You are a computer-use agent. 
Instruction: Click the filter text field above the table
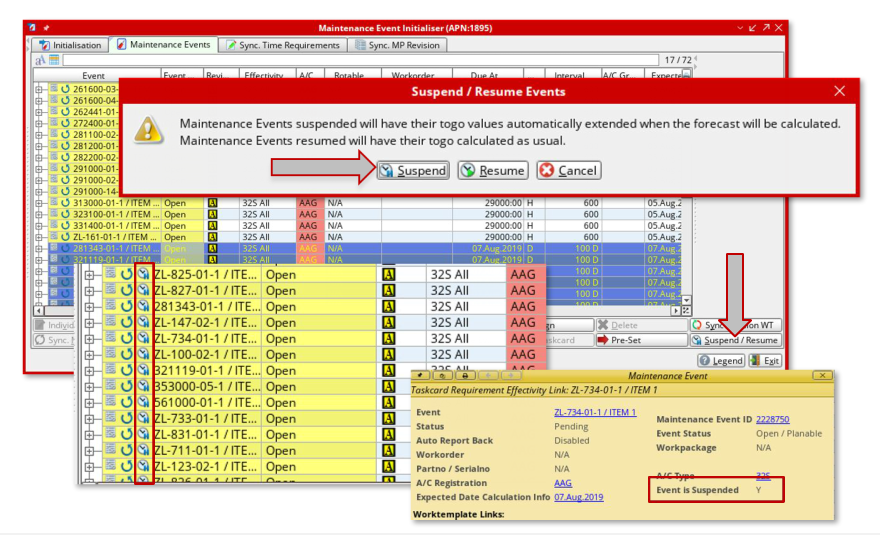360,60
